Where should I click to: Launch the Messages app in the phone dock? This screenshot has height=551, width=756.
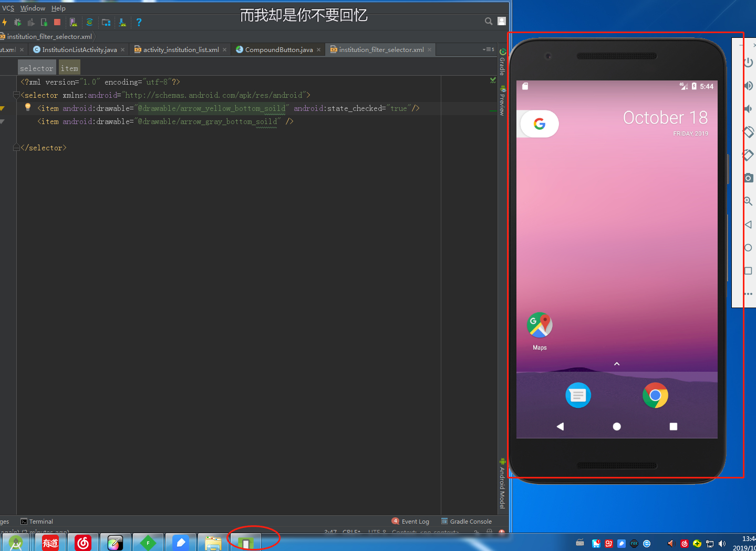(x=578, y=395)
